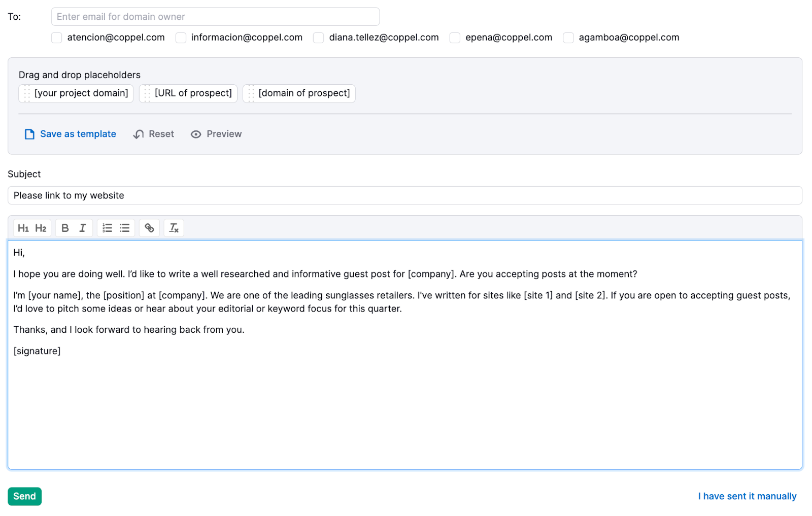Reset the email content
Image resolution: width=812 pixels, height=516 pixels.
pos(153,134)
